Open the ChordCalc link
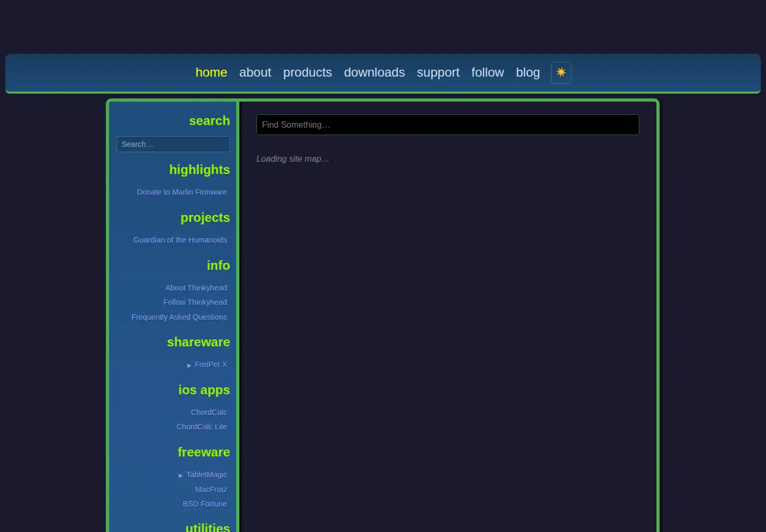The height and width of the screenshot is (532, 766). point(209,412)
